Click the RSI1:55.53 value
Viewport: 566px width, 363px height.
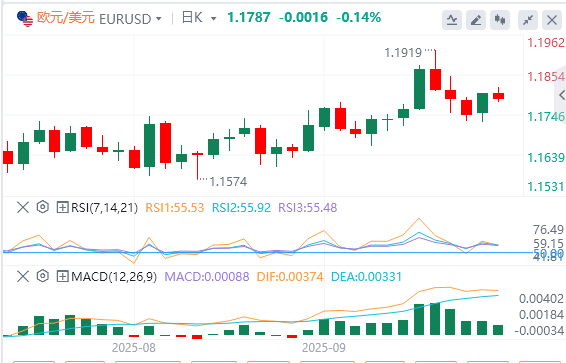(x=175, y=207)
